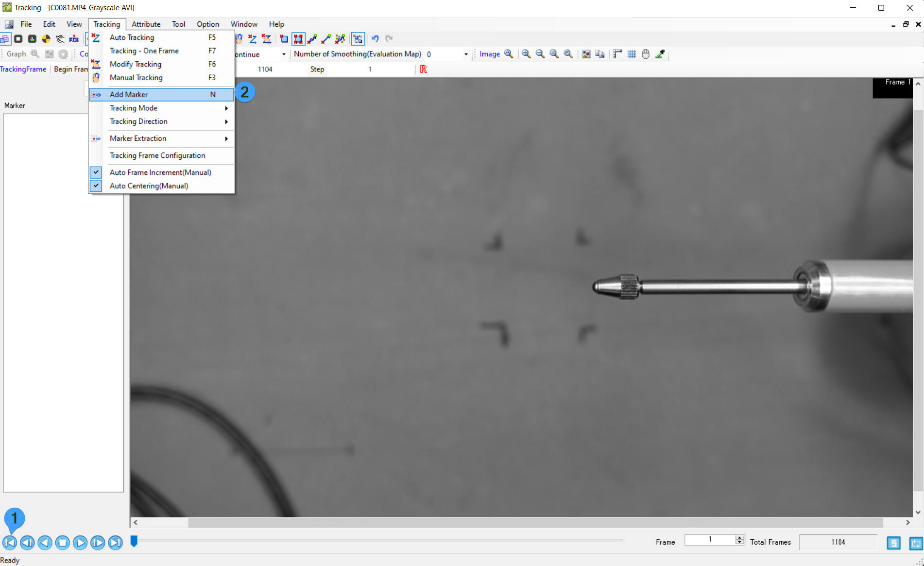Click the red R reset icon

[x=423, y=69]
